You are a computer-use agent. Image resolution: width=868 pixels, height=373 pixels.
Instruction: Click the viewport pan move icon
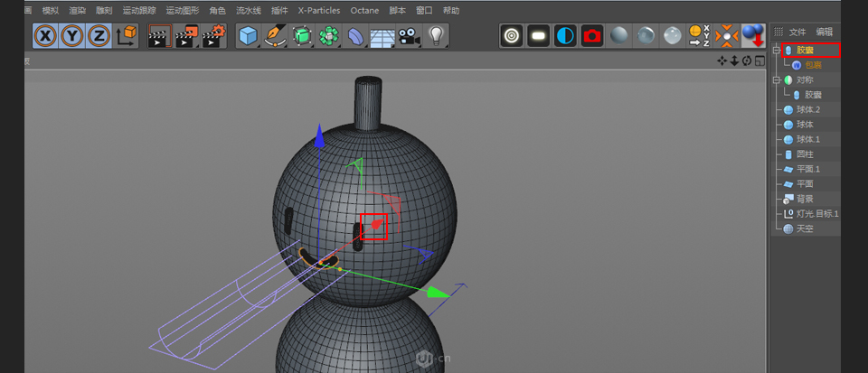click(722, 61)
